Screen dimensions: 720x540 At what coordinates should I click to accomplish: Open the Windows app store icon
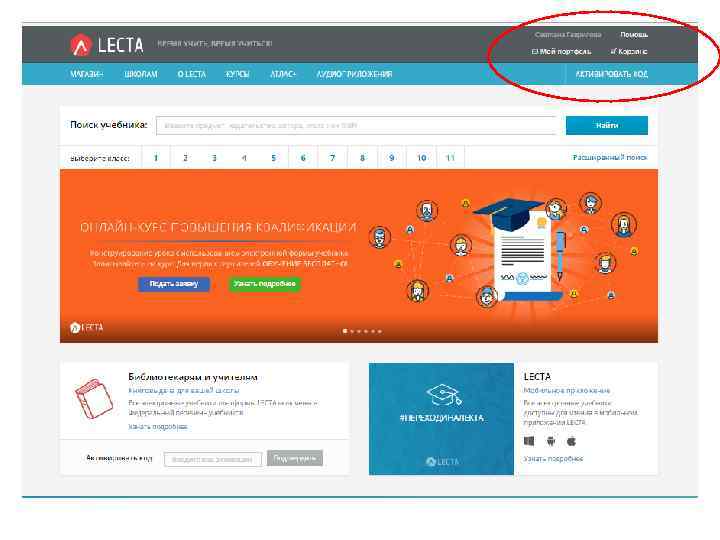[x=529, y=441]
